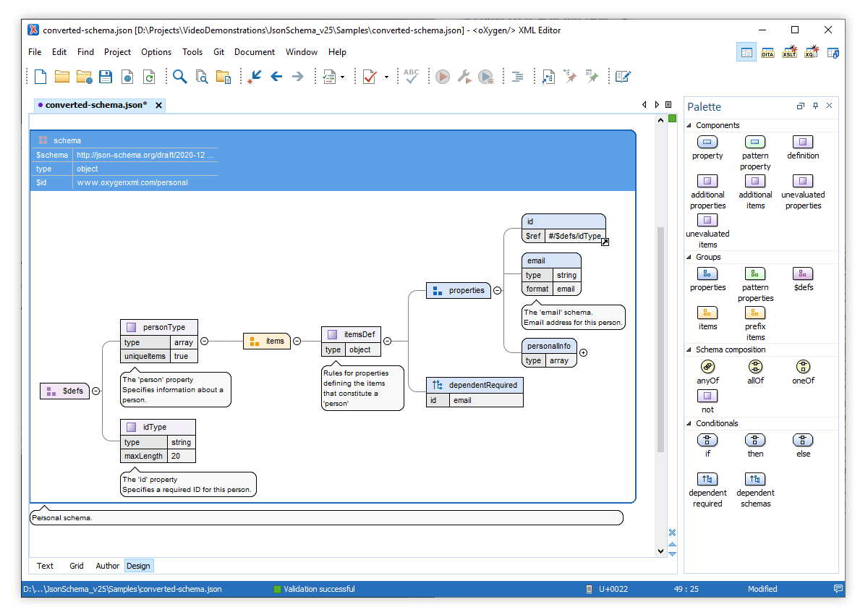Open the XQuery Debugger perspective
Screen dimensions: 868x615
click(812, 52)
